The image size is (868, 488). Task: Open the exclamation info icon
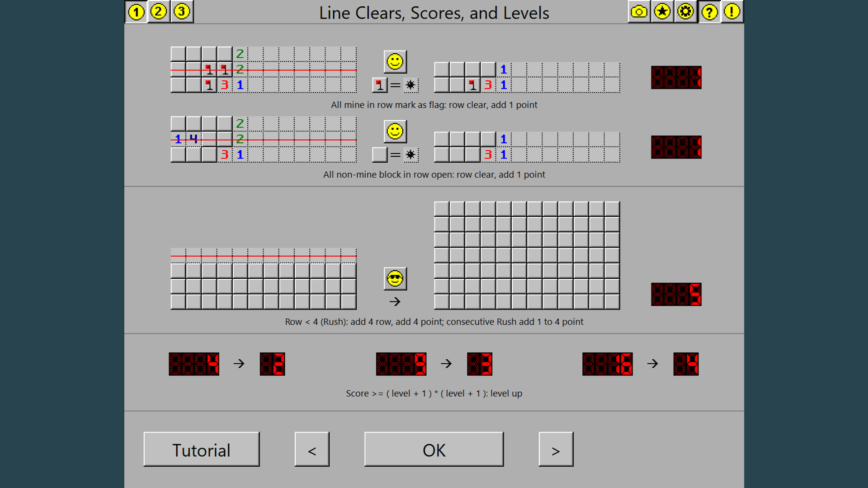tap(732, 12)
